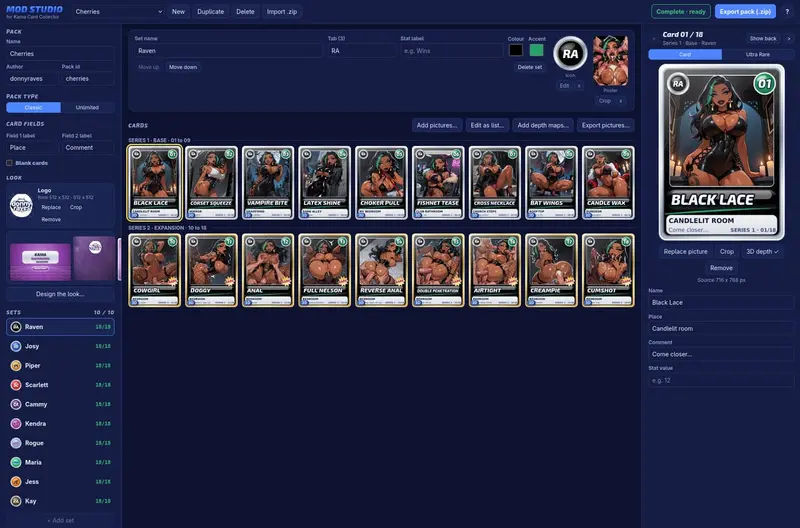Click the Move down button
Viewport: 800px width, 528px height.
tap(183, 67)
